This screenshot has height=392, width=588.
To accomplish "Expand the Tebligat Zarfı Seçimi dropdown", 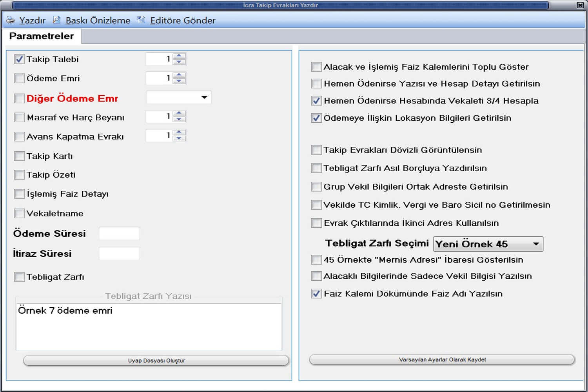I will click(x=536, y=244).
